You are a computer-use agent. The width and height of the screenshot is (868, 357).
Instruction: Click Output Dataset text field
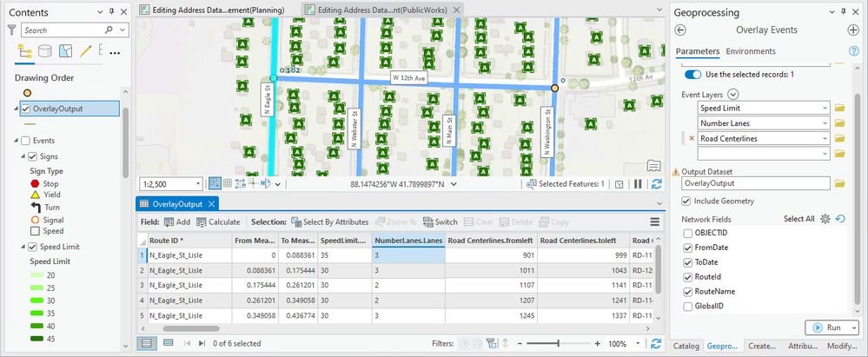click(x=756, y=183)
